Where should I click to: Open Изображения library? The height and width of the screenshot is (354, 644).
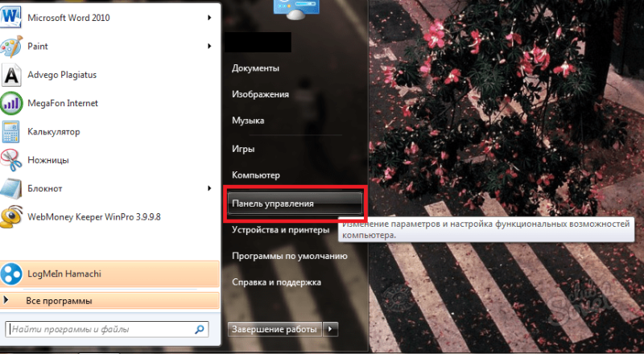tap(260, 94)
